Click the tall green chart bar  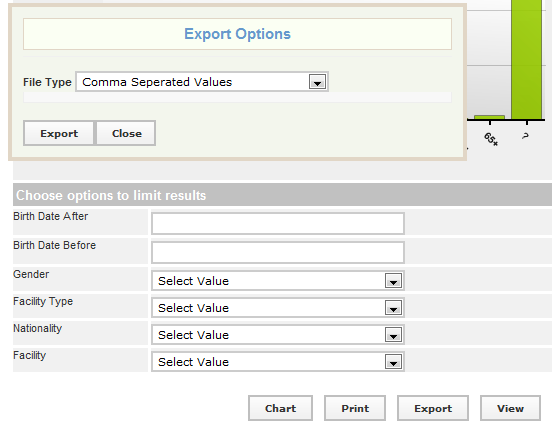coord(526,60)
